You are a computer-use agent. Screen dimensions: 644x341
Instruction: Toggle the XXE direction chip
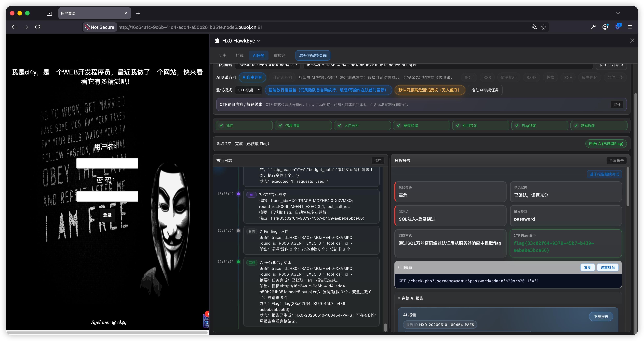coord(568,78)
